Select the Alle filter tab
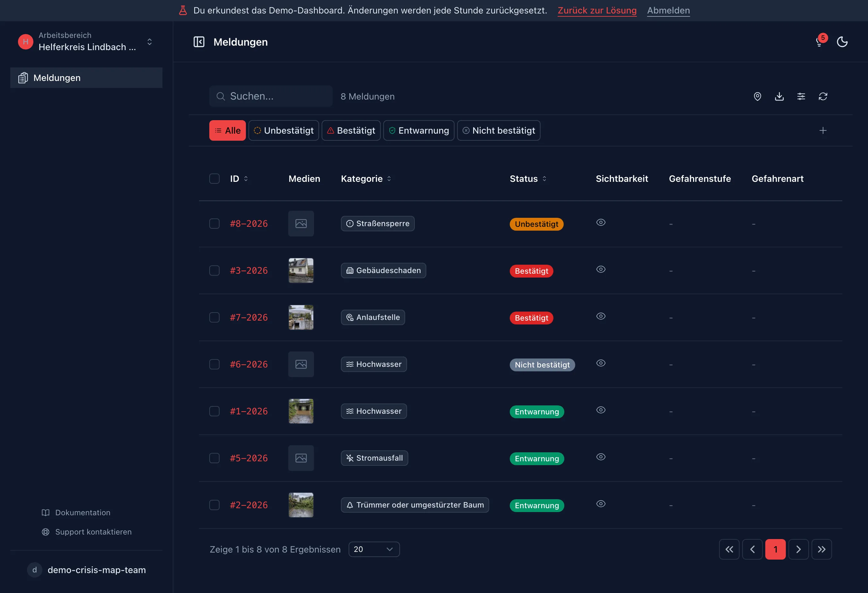This screenshot has height=593, width=868. pyautogui.click(x=228, y=130)
